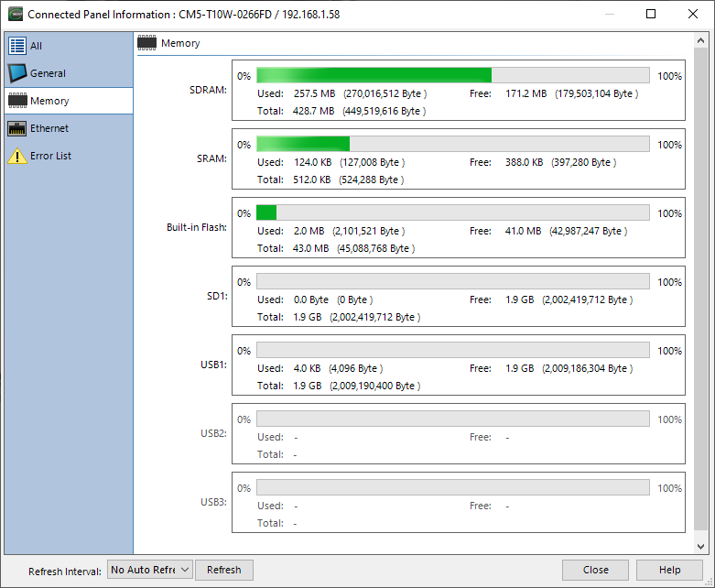This screenshot has width=715, height=588.
Task: Select SDRAM used value 257.5 MB
Action: pos(314,93)
